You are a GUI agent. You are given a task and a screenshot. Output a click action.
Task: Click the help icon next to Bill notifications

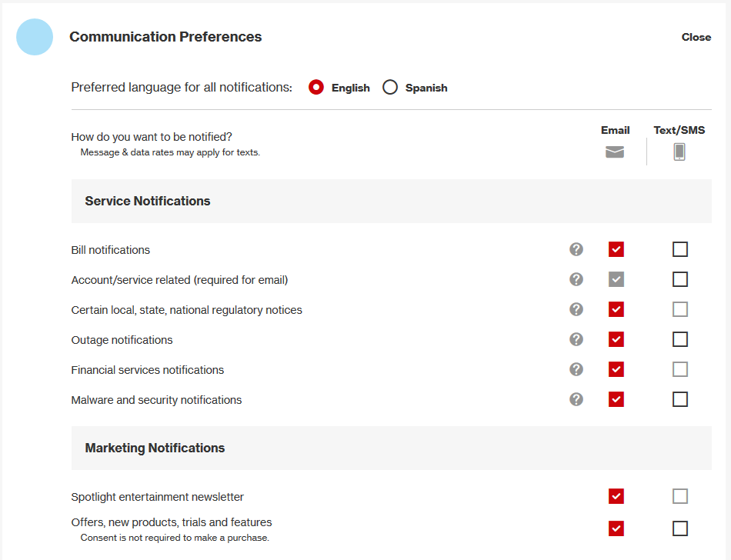[x=576, y=249]
